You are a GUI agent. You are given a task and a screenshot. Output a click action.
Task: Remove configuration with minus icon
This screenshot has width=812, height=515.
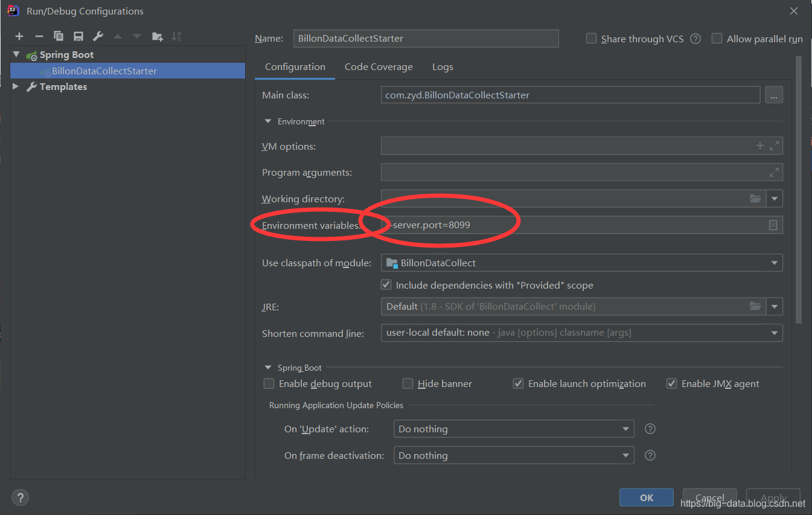39,37
